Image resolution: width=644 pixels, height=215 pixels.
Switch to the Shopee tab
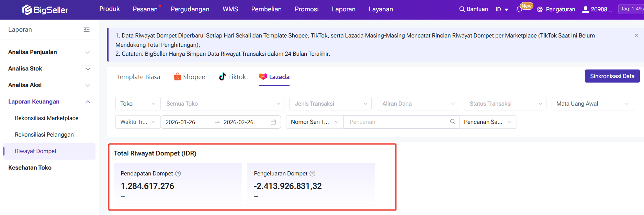[190, 77]
